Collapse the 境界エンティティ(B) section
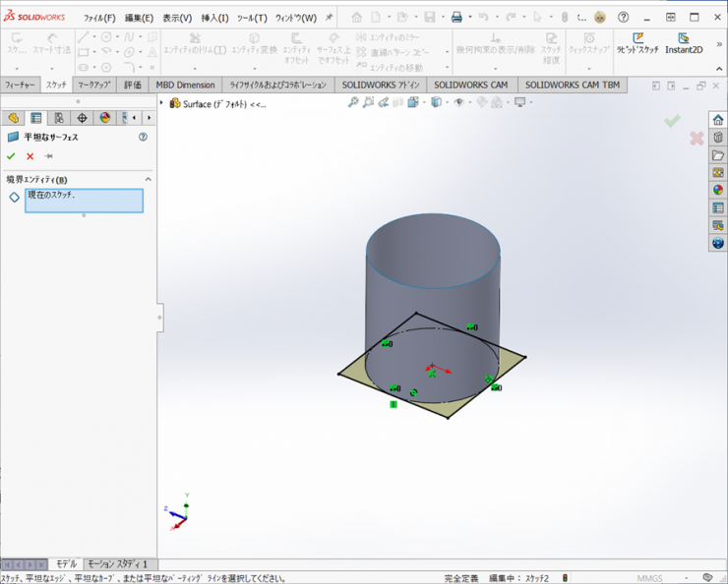The image size is (728, 584). (149, 180)
